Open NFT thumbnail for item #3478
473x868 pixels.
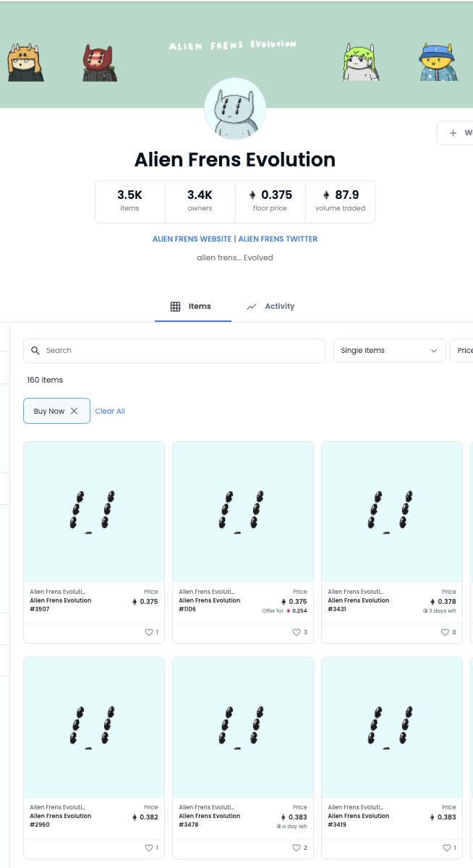[243, 728]
